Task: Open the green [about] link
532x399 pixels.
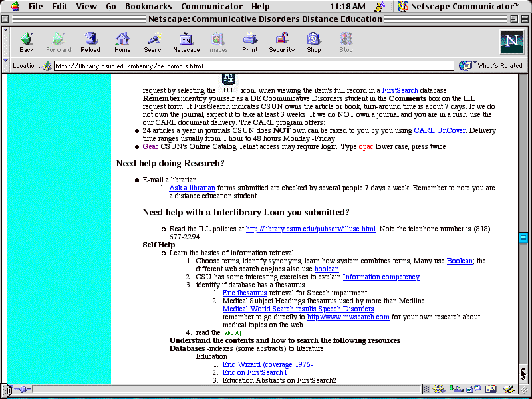Action: [231, 333]
